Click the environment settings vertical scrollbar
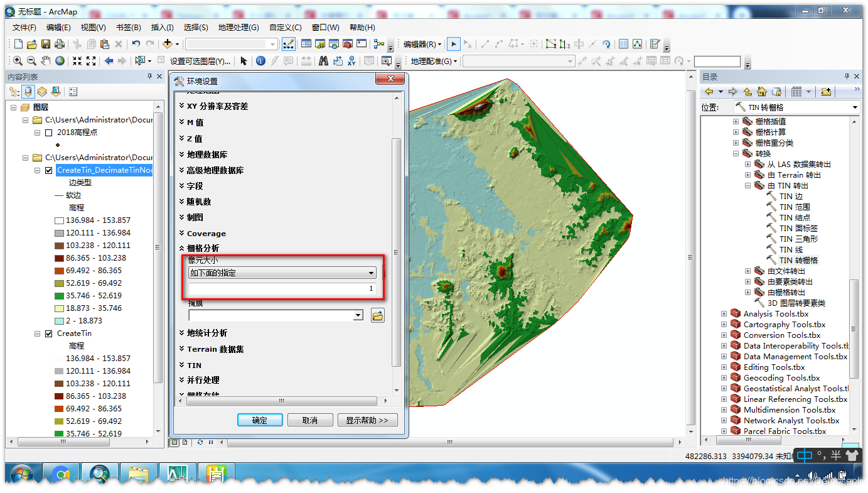The width and height of the screenshot is (868, 493). 395,251
